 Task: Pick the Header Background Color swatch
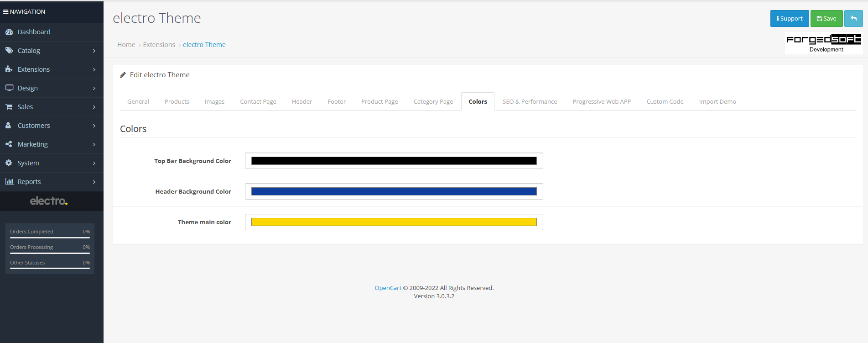[x=394, y=191]
